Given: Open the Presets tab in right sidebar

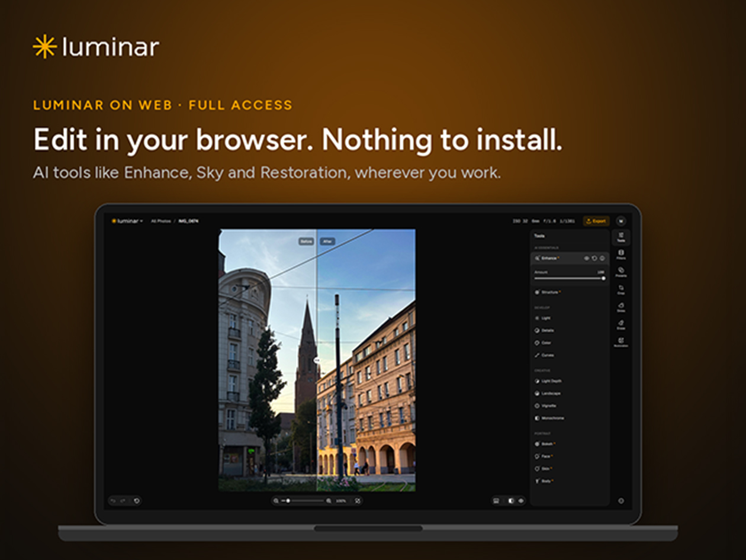Looking at the screenshot, I should tap(621, 272).
